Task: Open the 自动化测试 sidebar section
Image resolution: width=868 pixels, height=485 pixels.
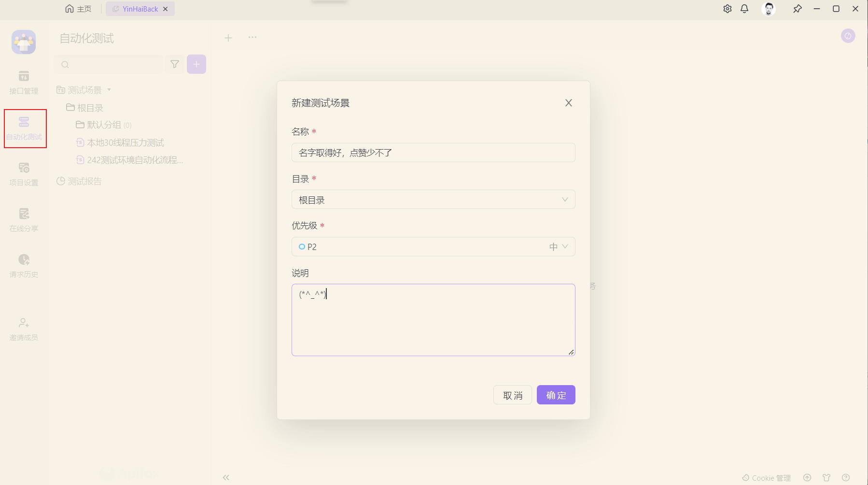Action: [24, 128]
